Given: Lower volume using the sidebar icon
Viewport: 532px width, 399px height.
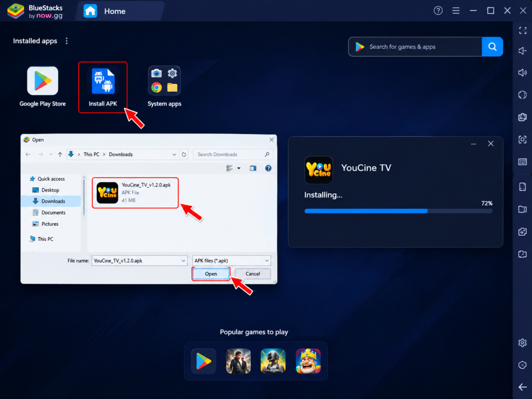Looking at the screenshot, I should (x=523, y=51).
